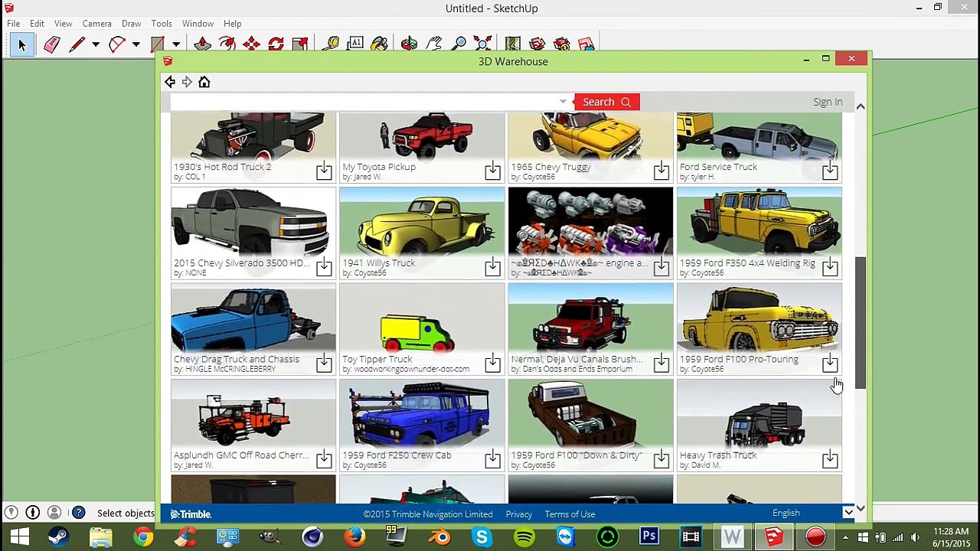
Task: Open the Trimble logo link
Action: click(x=191, y=514)
